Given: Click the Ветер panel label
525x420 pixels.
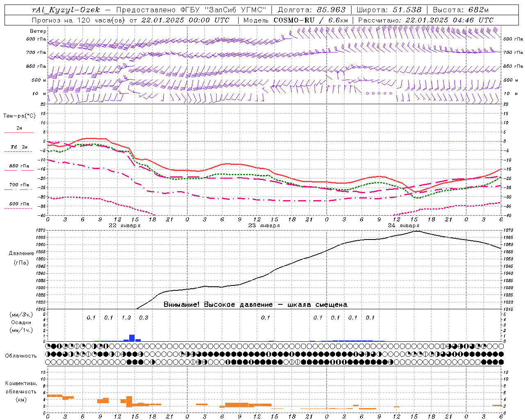Looking at the screenshot, I should [x=38, y=31].
